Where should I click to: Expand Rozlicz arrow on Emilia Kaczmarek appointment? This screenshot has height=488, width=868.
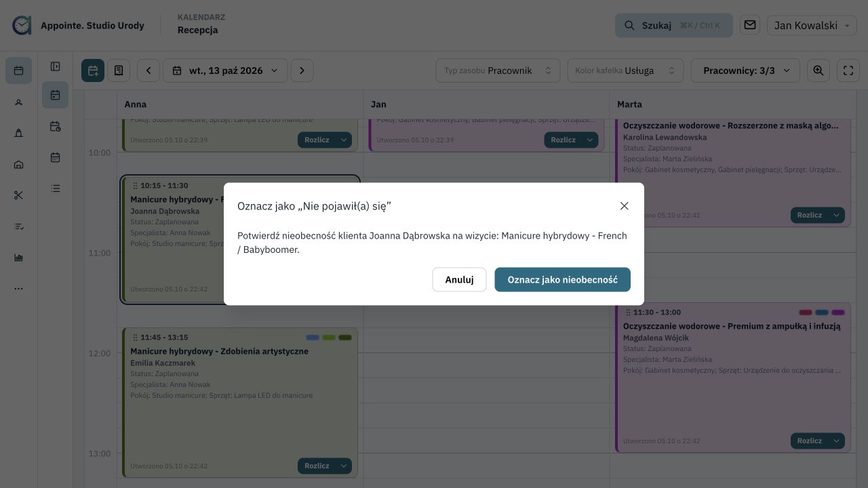[x=344, y=466]
